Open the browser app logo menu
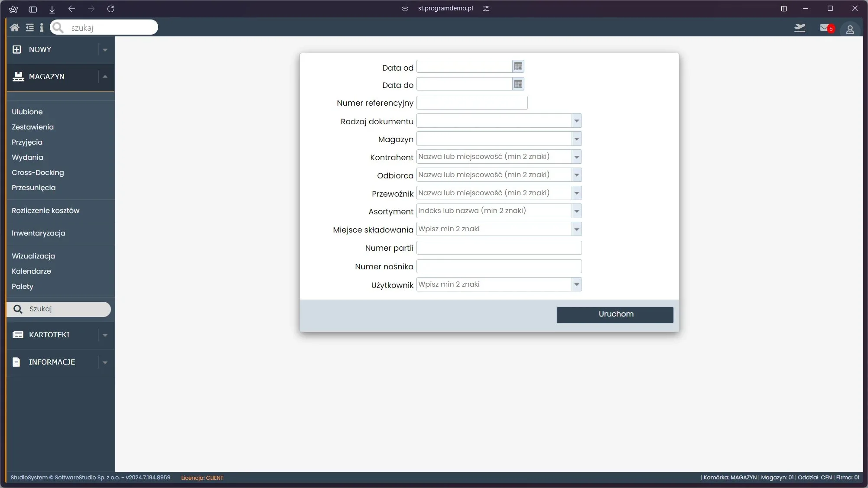The width and height of the screenshot is (868, 488). [x=13, y=9]
